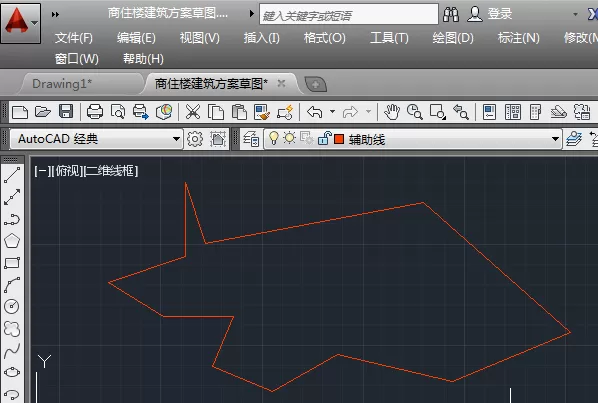Click the Zoom Window icon

pyautogui.click(x=437, y=112)
